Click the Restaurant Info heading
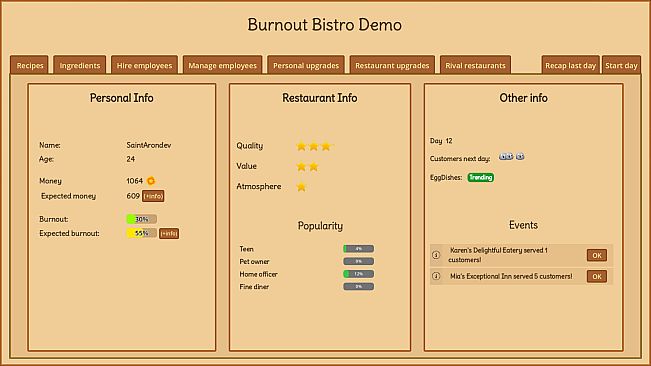The height and width of the screenshot is (366, 651). pos(320,98)
